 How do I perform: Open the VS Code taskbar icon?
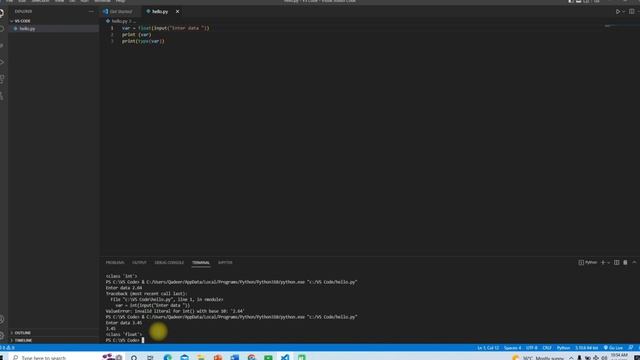pyautogui.click(x=284, y=358)
